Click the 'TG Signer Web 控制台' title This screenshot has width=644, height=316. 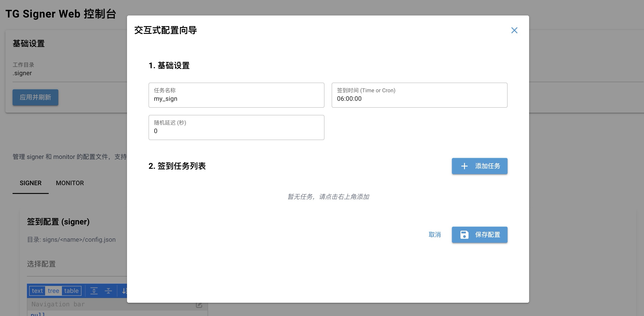coord(61,14)
